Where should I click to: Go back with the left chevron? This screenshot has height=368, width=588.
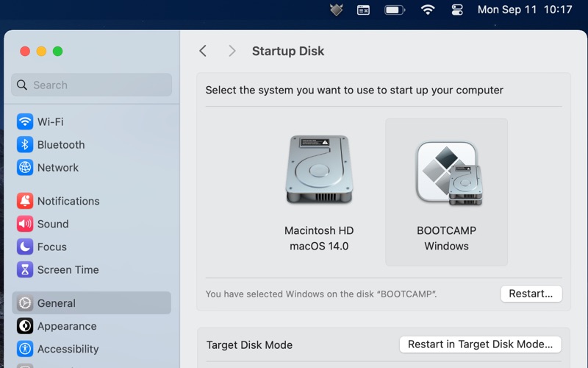point(203,51)
